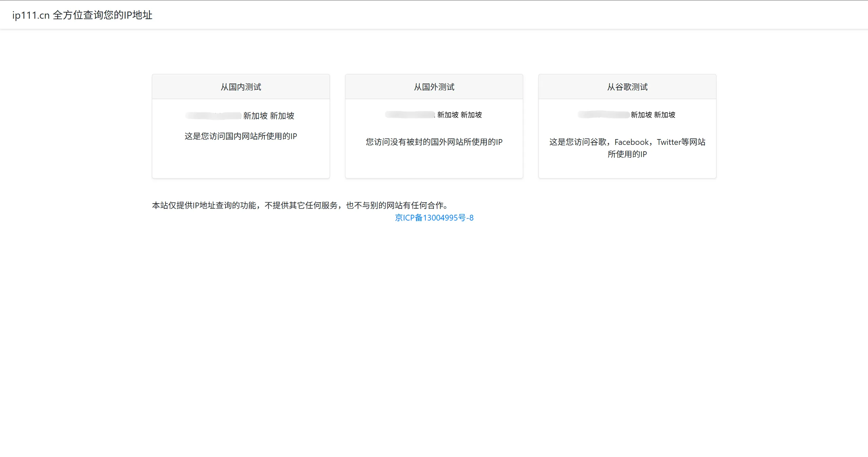Click the text 您访问没有被封的国外网站所使用的IP

[x=434, y=142]
